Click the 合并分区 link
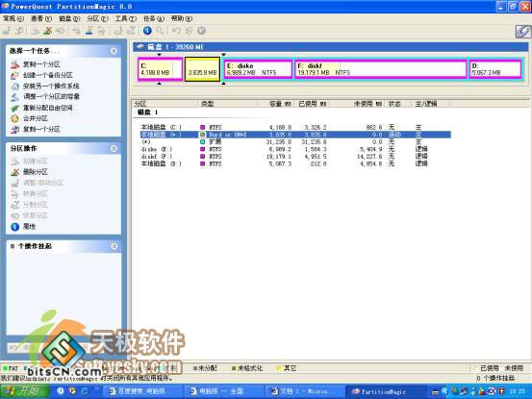 click(x=36, y=118)
